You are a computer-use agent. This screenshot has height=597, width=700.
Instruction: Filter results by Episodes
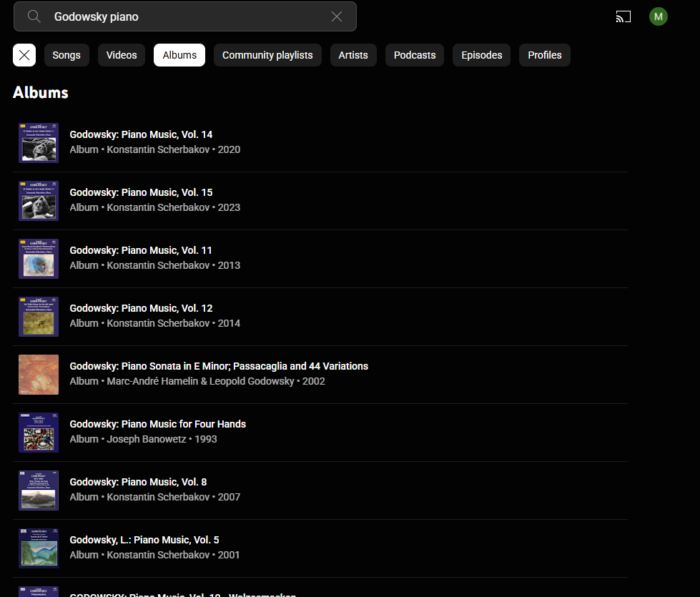click(482, 55)
